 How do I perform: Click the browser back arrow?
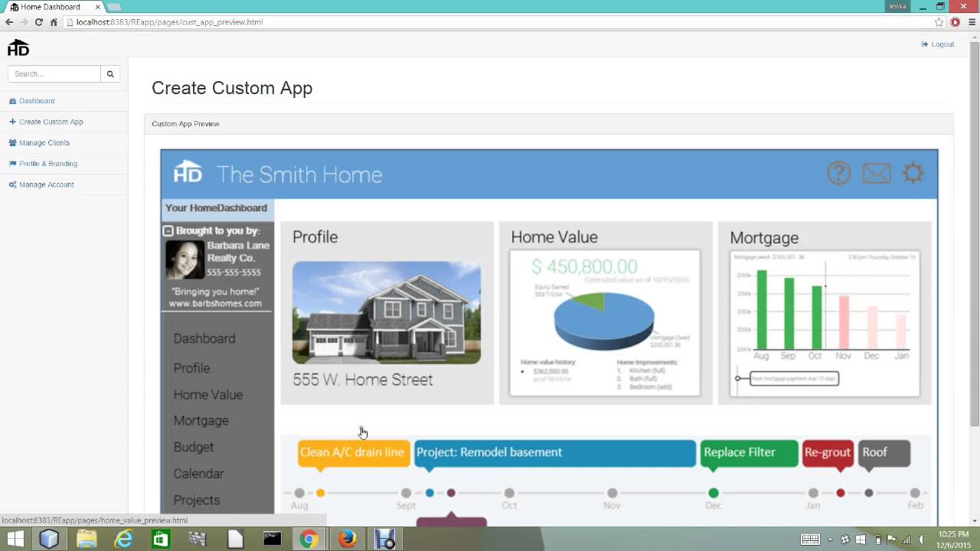pos(8,22)
